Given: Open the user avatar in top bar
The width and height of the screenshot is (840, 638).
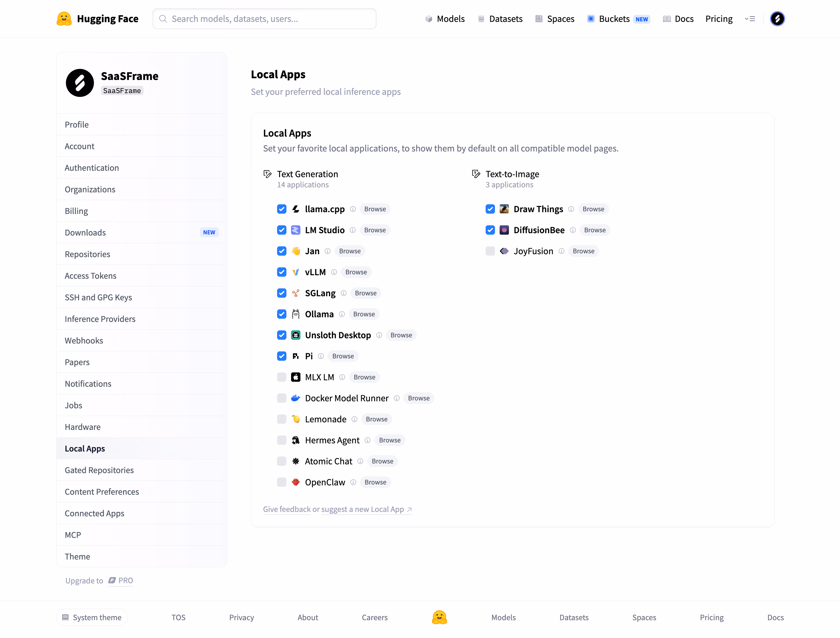Looking at the screenshot, I should [x=777, y=19].
